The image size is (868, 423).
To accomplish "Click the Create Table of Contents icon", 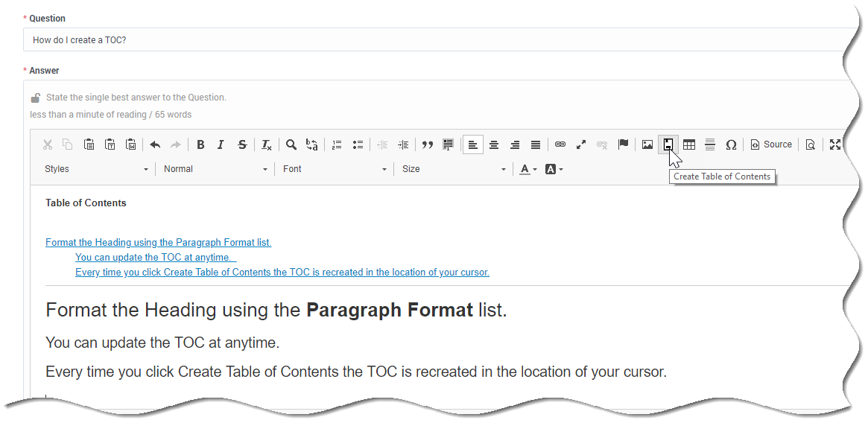I will 668,144.
